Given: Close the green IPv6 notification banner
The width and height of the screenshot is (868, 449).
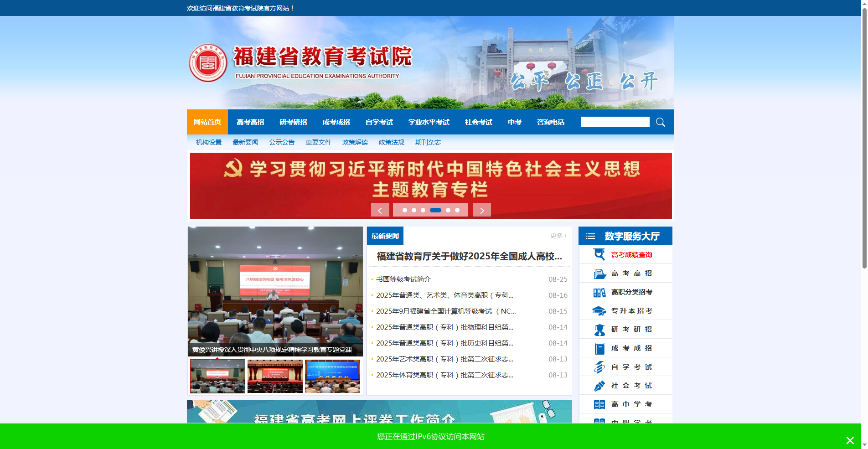Looking at the screenshot, I should 850,440.
